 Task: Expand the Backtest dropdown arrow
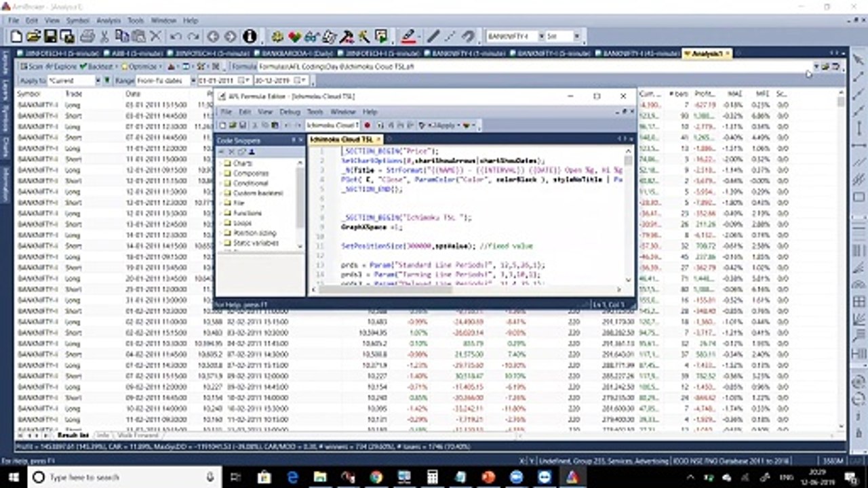117,66
